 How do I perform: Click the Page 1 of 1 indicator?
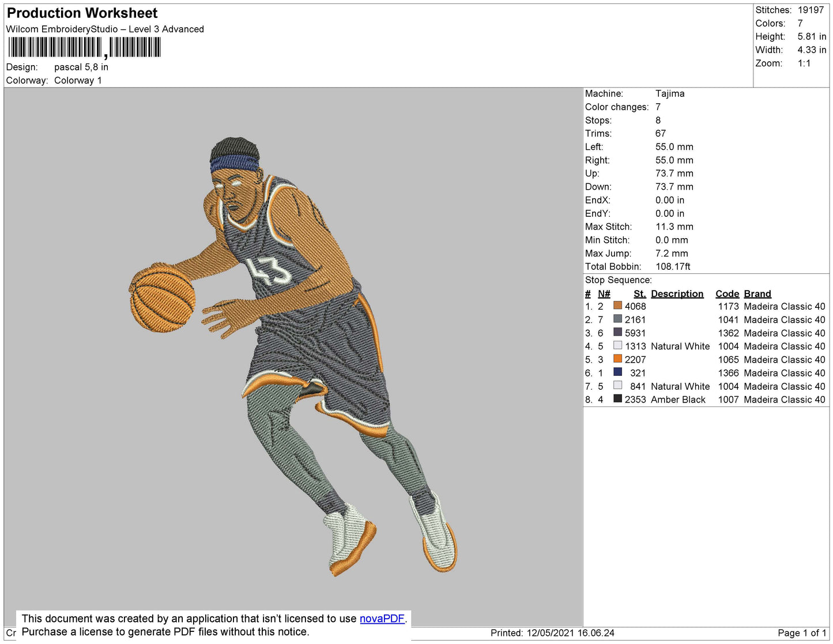pos(802,633)
